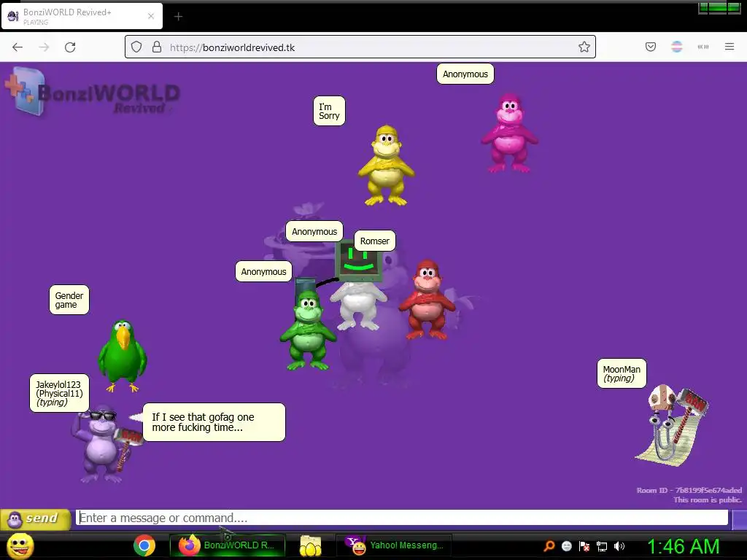The width and height of the screenshot is (747, 560).
Task: Click the green Bonzi character
Action: [x=308, y=330]
